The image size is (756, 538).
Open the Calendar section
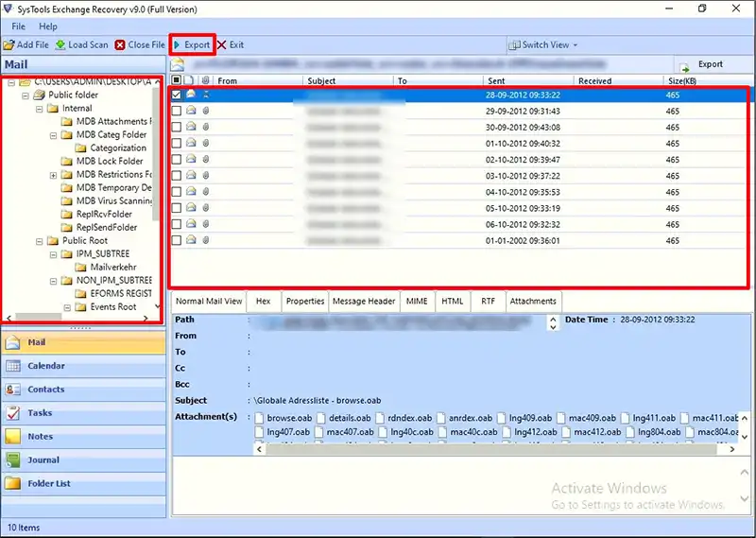tap(83, 366)
